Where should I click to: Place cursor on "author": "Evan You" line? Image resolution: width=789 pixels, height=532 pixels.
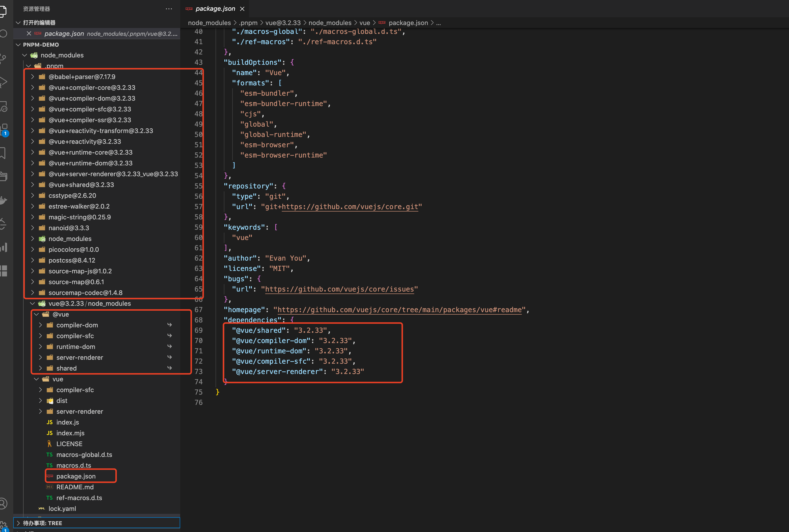coord(267,258)
